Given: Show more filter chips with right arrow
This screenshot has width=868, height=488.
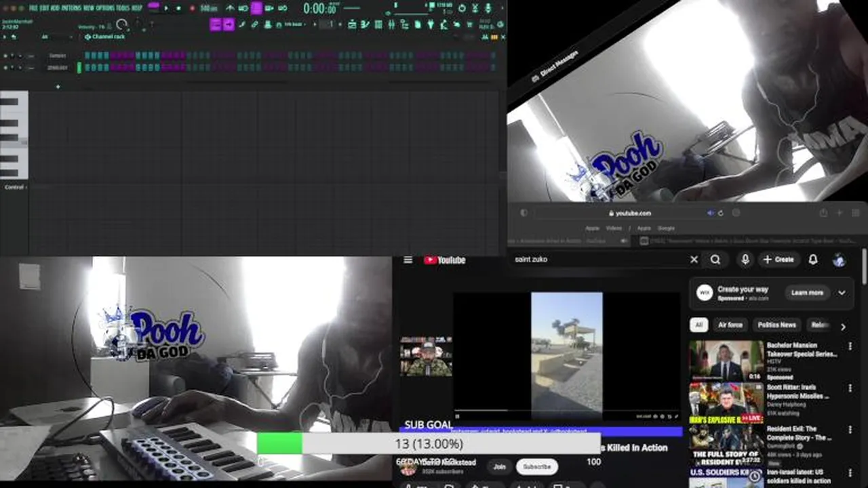Looking at the screenshot, I should point(843,326).
